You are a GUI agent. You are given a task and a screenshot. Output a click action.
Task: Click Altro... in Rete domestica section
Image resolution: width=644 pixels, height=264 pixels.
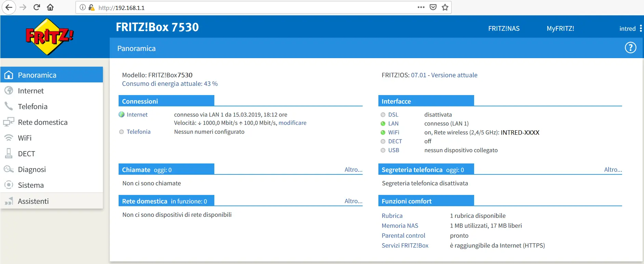coord(353,201)
